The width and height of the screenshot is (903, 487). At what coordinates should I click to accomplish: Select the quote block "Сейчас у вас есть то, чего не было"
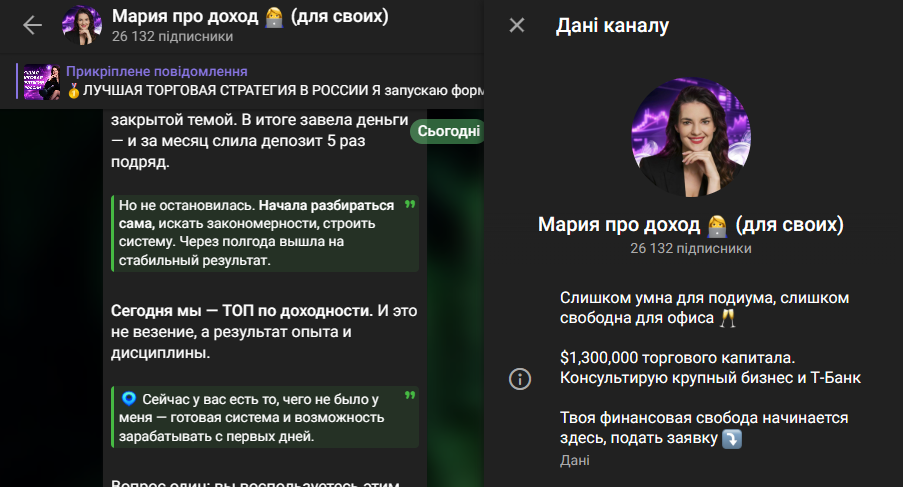point(265,417)
